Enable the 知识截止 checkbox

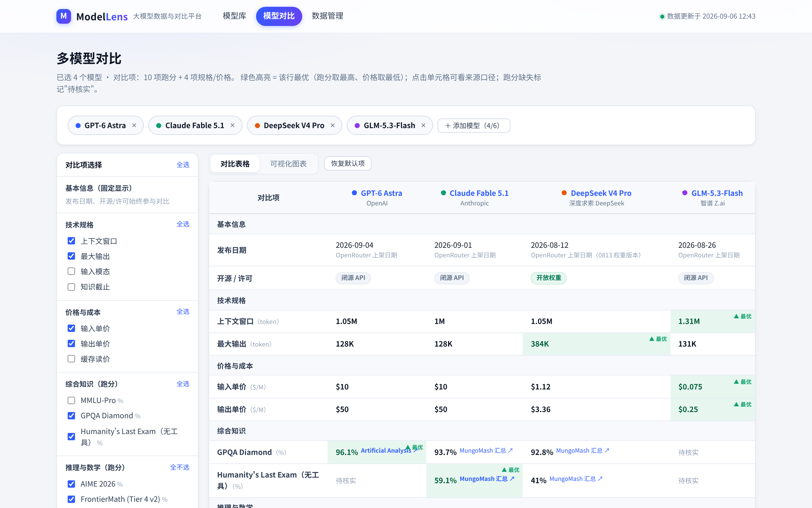click(x=71, y=287)
